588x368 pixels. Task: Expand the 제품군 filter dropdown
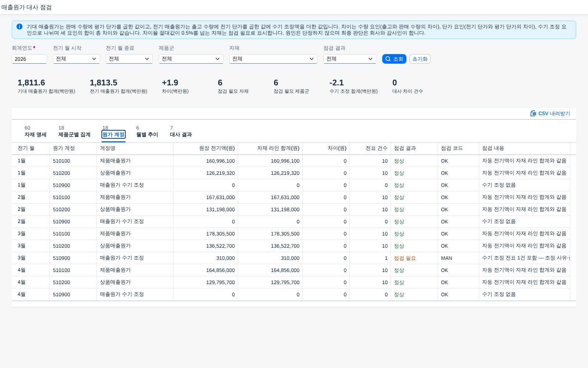[191, 59]
